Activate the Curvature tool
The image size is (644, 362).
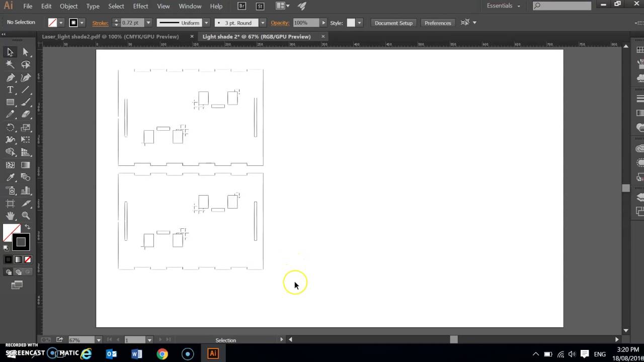(x=26, y=77)
